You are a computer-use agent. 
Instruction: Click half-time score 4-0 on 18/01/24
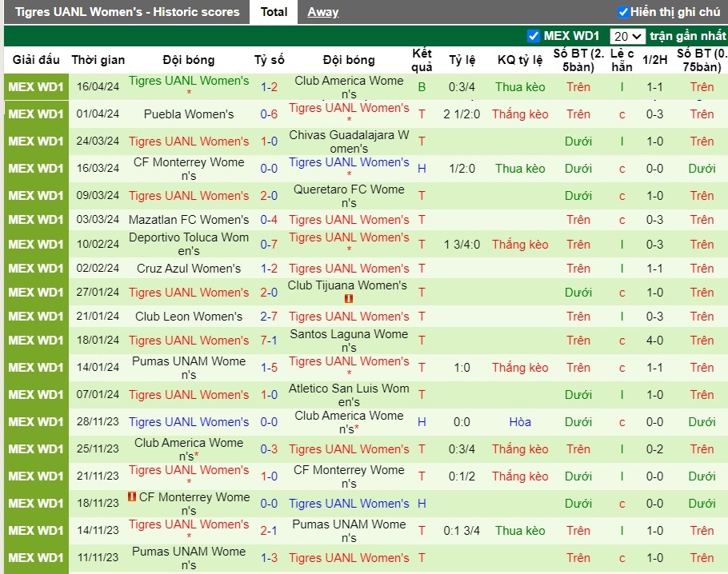[x=654, y=340]
